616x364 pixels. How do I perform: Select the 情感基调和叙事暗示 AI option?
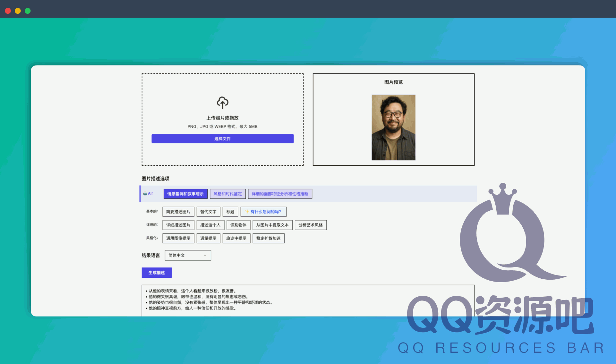[x=185, y=194]
